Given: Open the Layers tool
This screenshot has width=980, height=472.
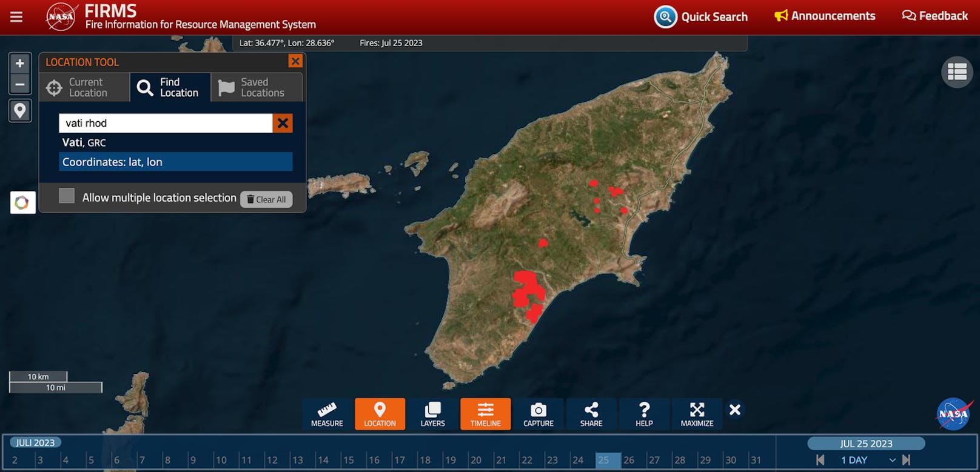Looking at the screenshot, I should [x=433, y=414].
